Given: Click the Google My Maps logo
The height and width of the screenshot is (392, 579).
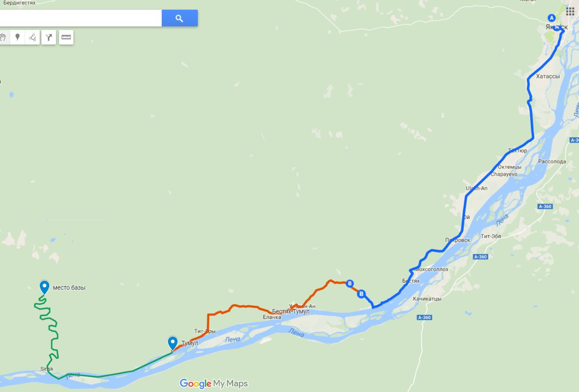Looking at the screenshot, I should pos(214,384).
